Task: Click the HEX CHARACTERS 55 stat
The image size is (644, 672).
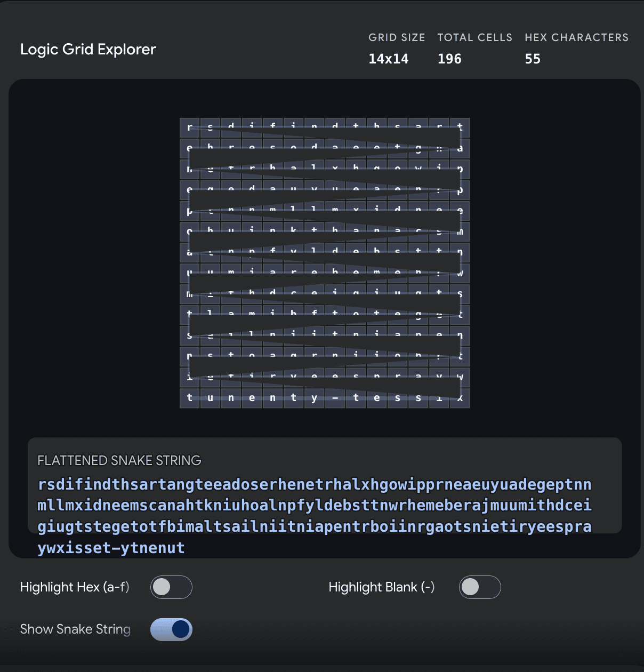Action: (x=533, y=59)
